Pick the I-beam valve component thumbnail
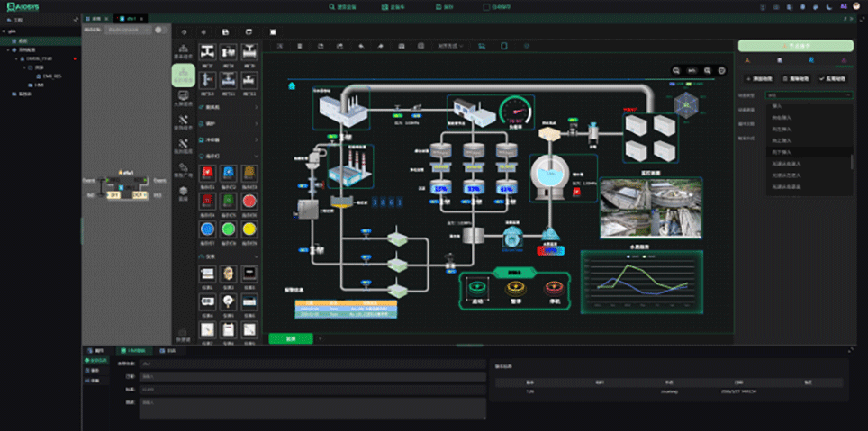Image resolution: width=868 pixels, height=431 pixels. [208, 52]
